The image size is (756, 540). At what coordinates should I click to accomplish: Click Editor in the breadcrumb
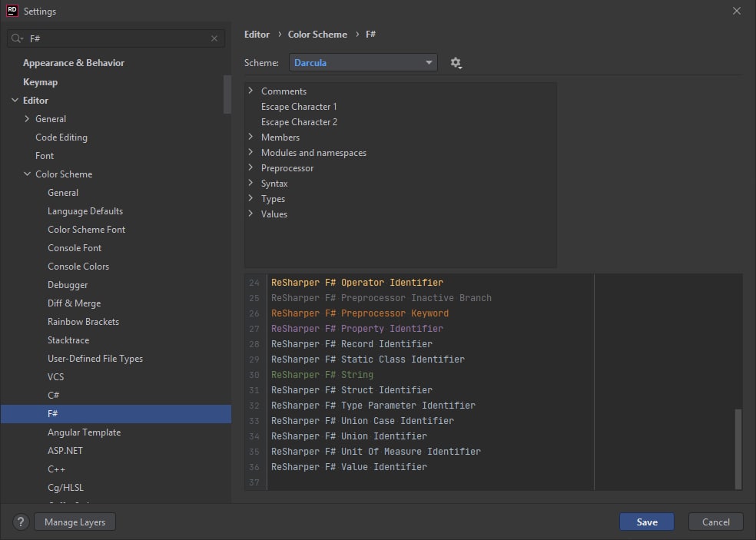coord(257,35)
